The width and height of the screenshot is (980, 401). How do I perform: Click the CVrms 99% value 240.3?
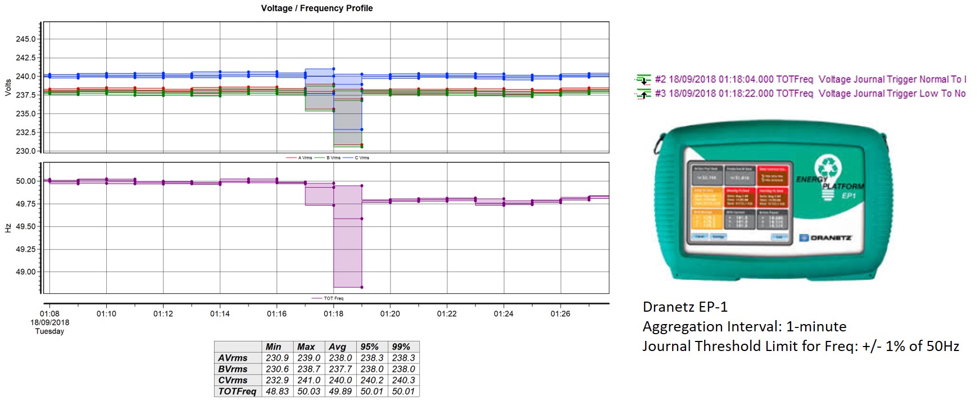(x=403, y=380)
